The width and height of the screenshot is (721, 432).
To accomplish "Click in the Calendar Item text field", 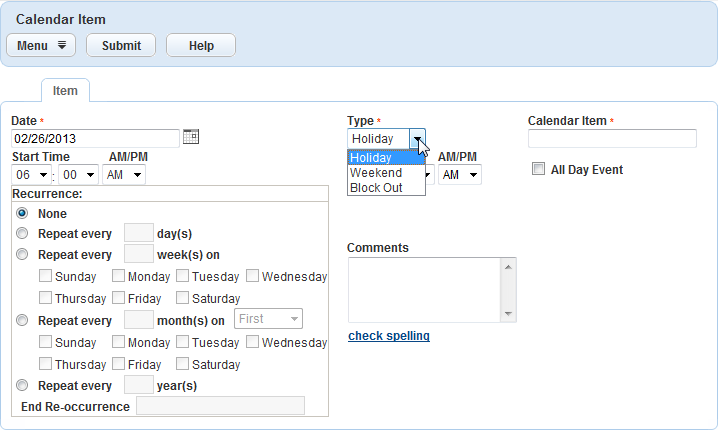I will pos(612,138).
